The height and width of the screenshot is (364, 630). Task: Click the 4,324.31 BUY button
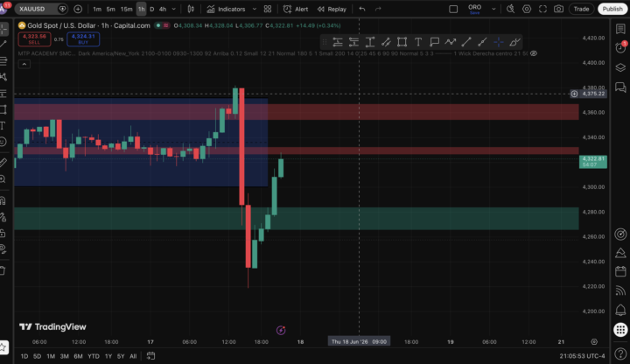point(83,39)
